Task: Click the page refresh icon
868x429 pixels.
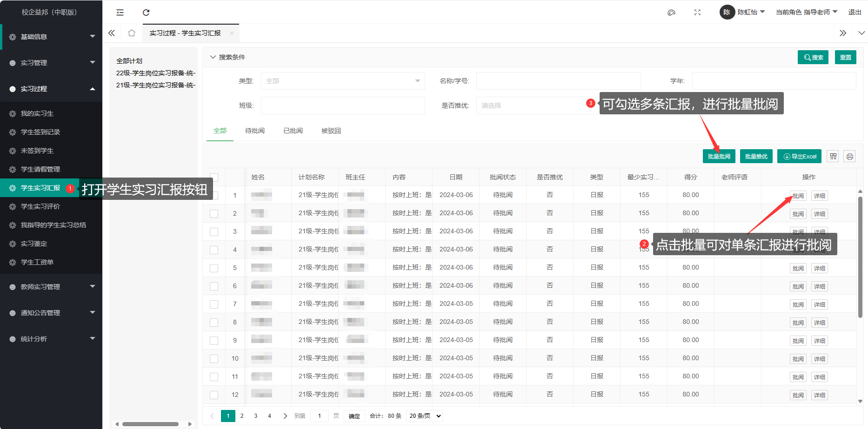Action: coord(146,13)
